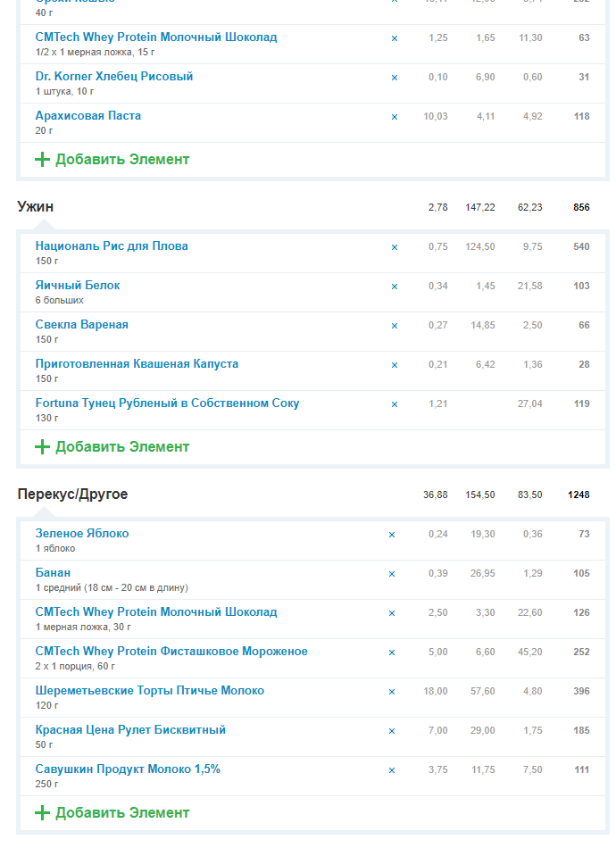The image size is (616, 848).
Task: Remove Красная Цена Рулет Бисквитный entry
Action: (392, 731)
